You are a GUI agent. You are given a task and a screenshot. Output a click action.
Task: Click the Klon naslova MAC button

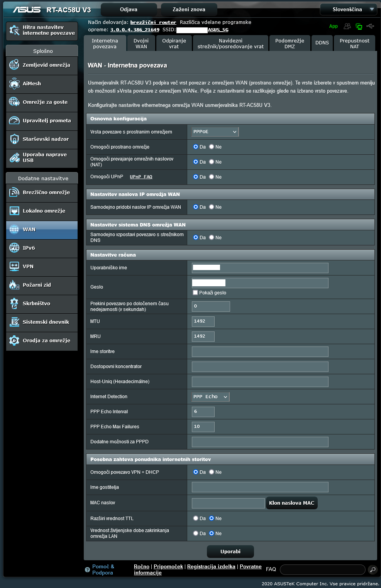tap(291, 503)
